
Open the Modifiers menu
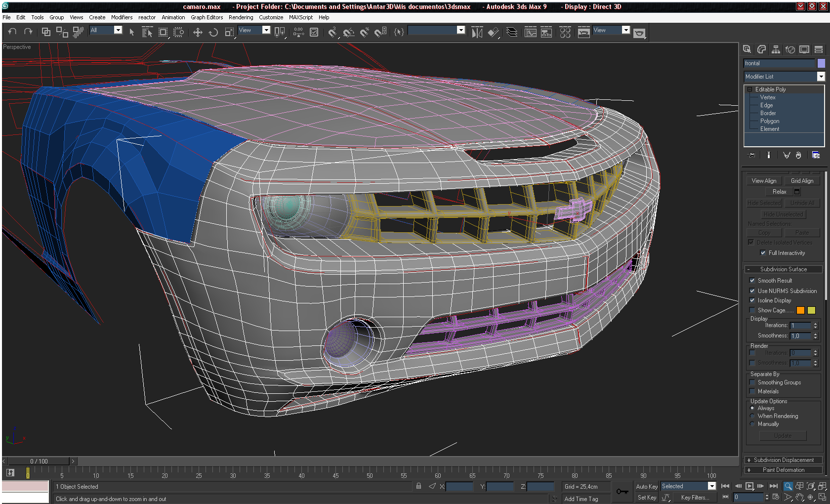click(122, 17)
